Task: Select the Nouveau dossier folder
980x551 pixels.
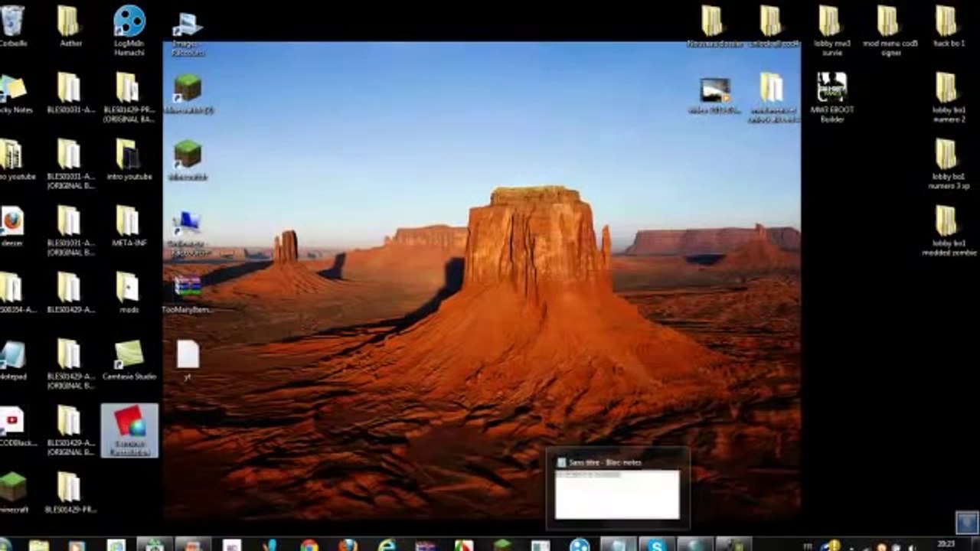Action: click(714, 27)
